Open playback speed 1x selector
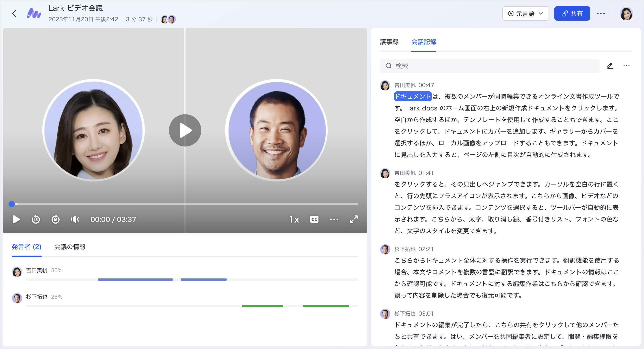This screenshot has height=349, width=644. point(294,219)
